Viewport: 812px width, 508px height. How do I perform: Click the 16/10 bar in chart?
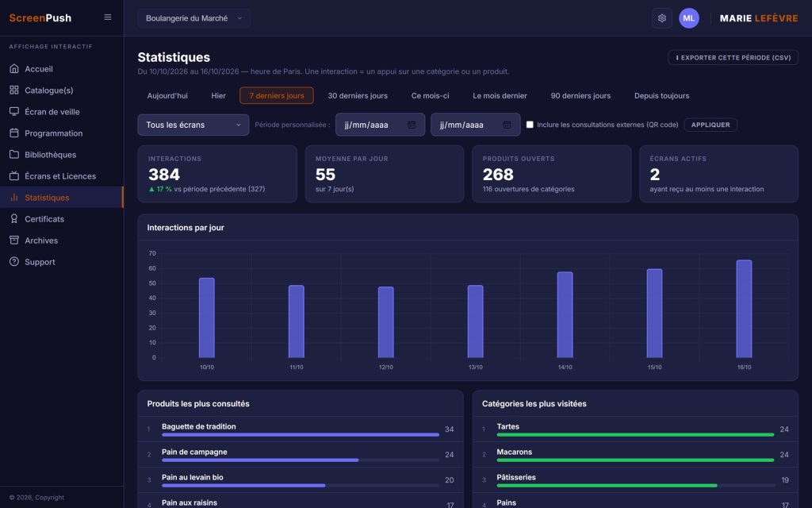744,309
